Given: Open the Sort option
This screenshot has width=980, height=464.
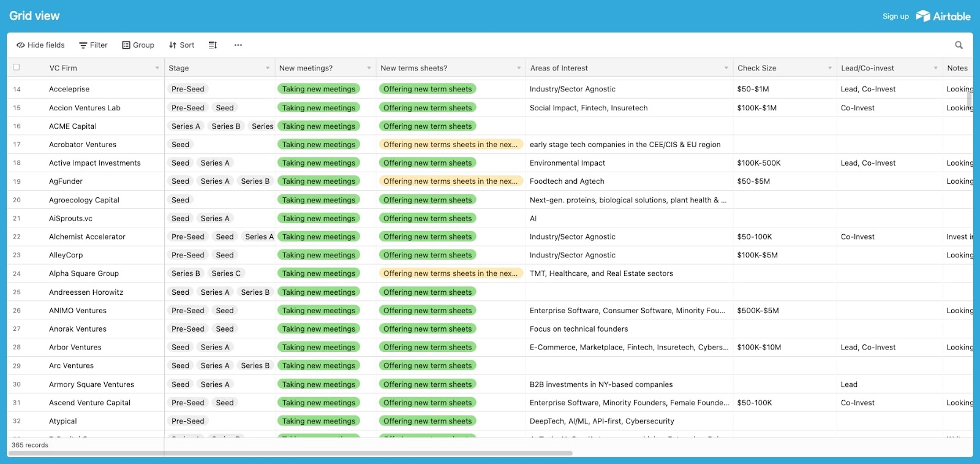Looking at the screenshot, I should click(x=181, y=45).
